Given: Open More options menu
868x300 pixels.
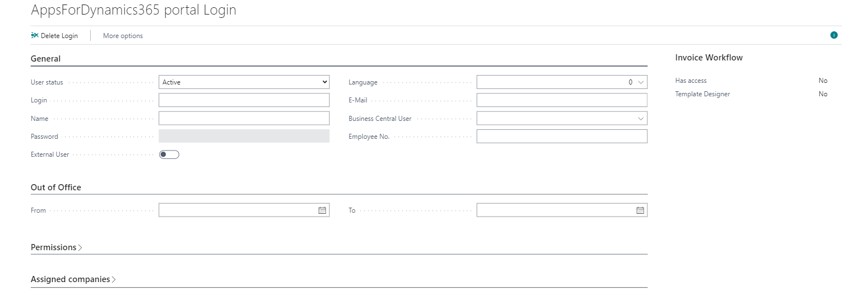Looking at the screenshot, I should (x=123, y=36).
